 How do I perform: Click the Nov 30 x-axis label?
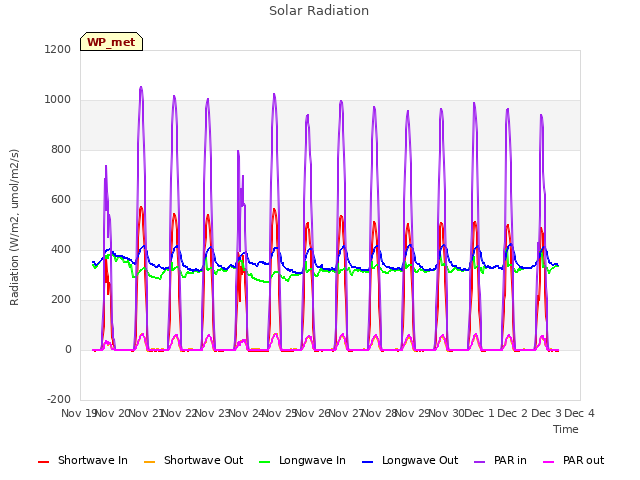click(446, 413)
